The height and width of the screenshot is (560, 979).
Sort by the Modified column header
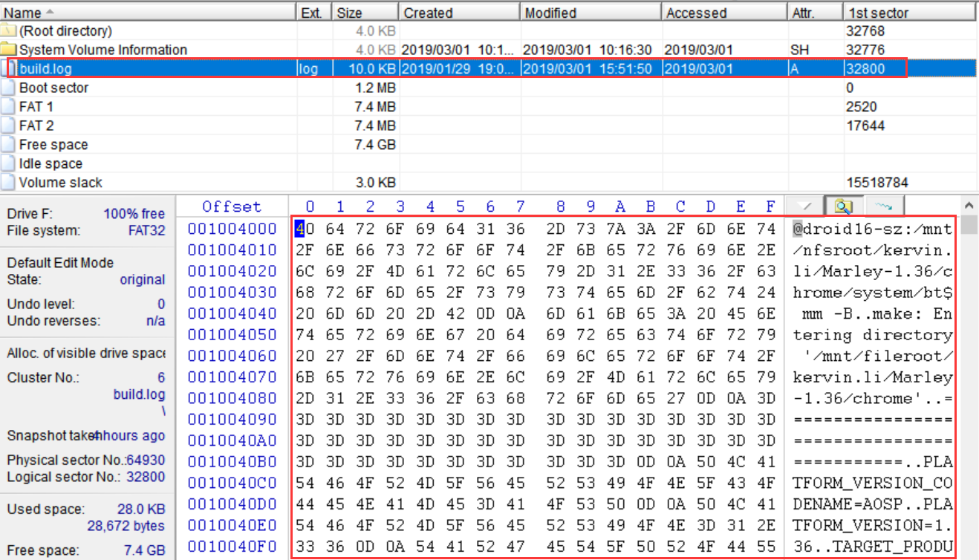click(x=591, y=13)
